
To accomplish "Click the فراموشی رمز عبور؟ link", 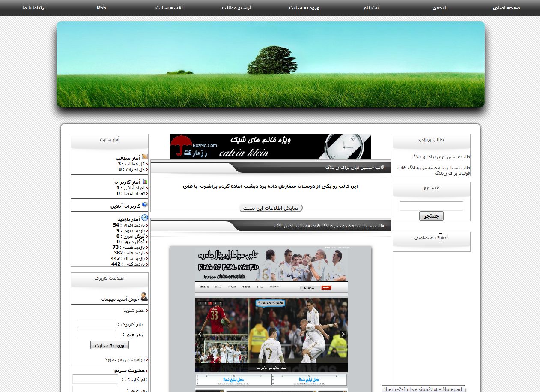I will 125,359.
